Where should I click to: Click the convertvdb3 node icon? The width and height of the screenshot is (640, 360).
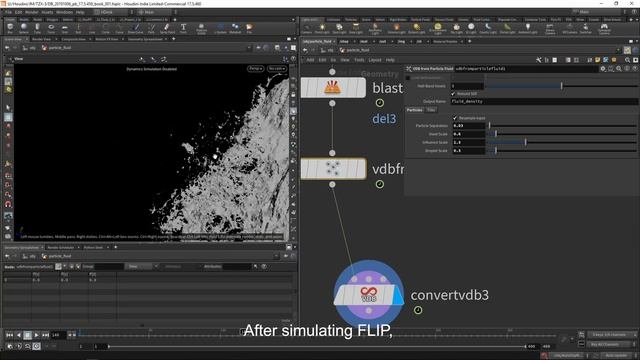point(369,295)
